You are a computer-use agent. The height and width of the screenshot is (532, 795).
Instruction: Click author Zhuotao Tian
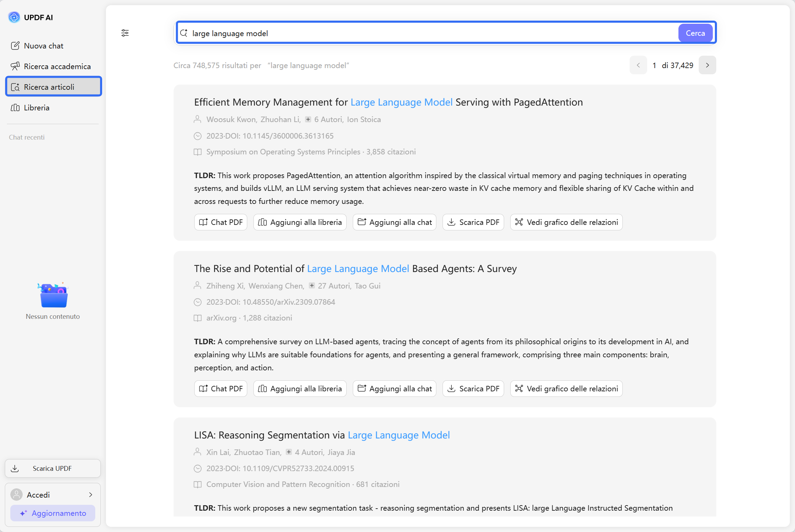click(x=258, y=452)
